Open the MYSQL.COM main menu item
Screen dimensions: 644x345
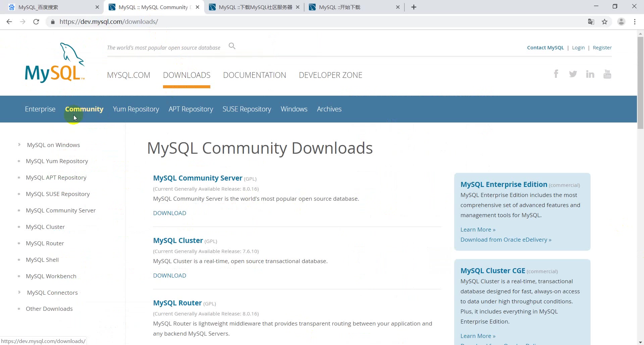(x=128, y=75)
